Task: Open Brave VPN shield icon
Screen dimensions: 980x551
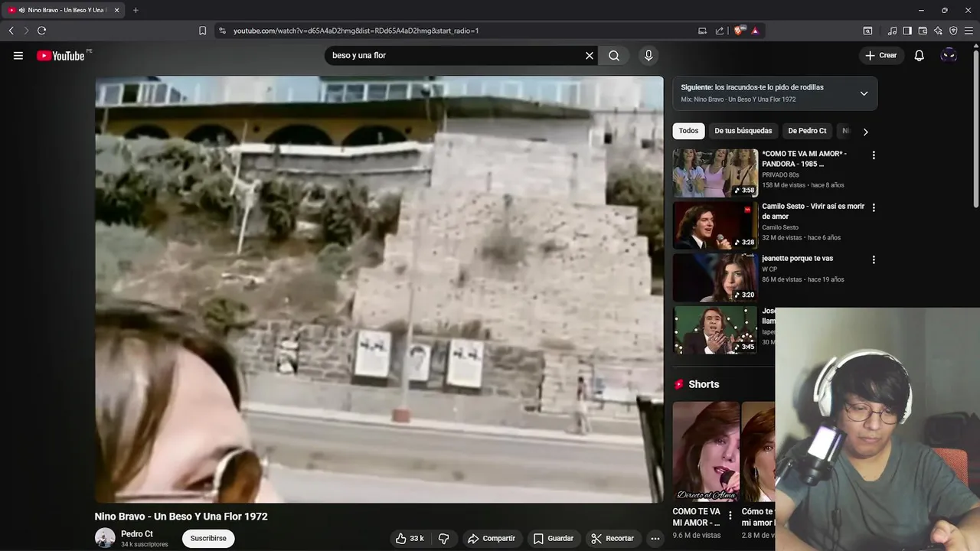Action: 953,31
